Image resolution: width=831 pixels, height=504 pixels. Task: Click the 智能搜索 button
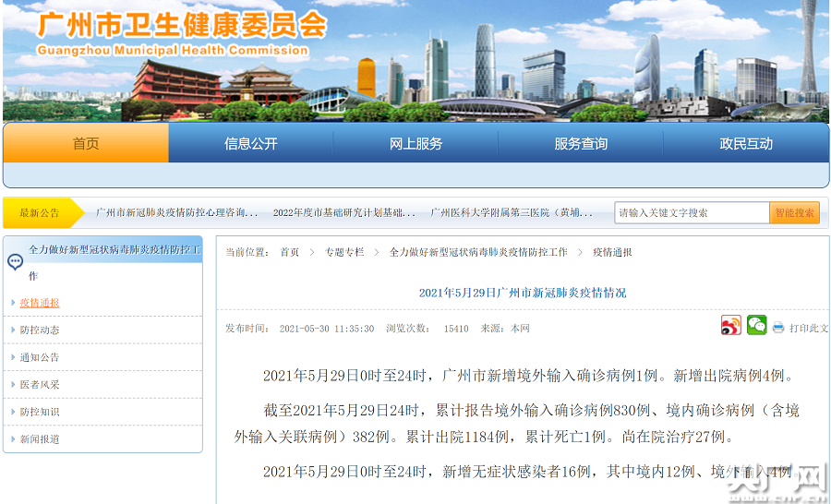(x=794, y=212)
